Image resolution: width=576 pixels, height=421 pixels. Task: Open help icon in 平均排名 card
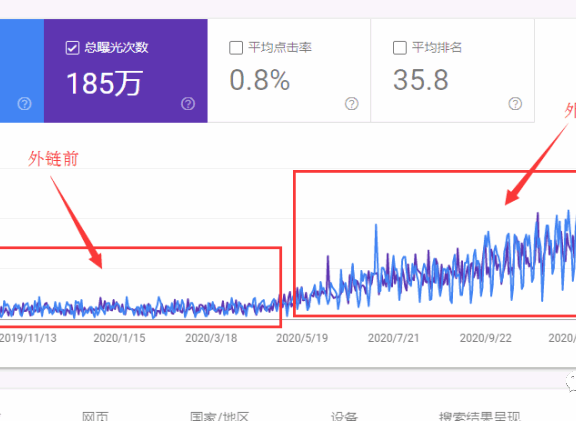coord(515,104)
